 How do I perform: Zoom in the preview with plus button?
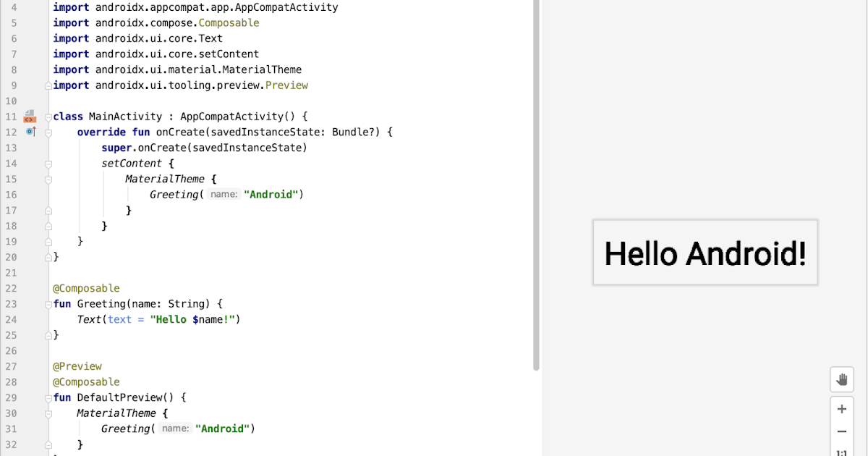click(x=841, y=409)
